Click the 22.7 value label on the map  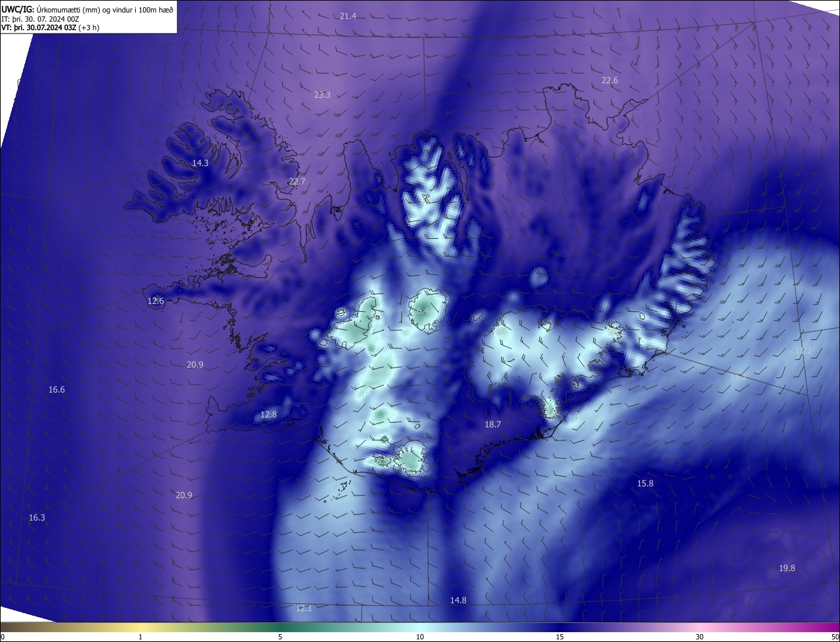pyautogui.click(x=297, y=182)
